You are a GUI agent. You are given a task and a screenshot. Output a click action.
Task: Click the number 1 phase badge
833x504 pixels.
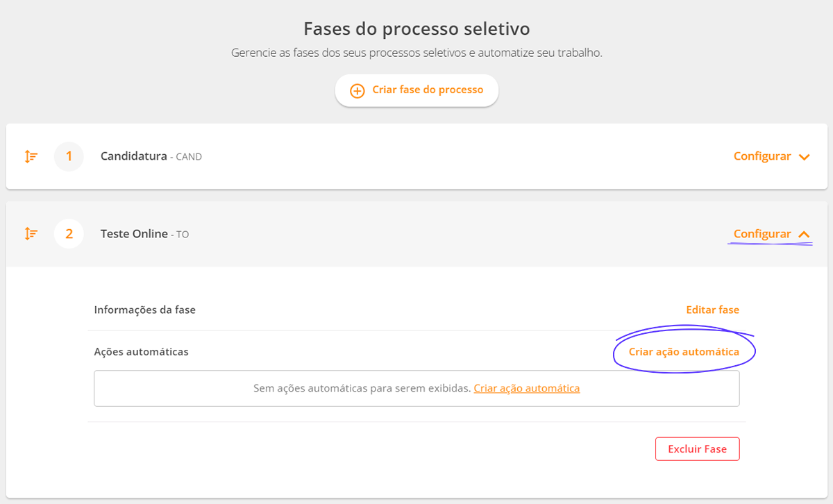click(69, 157)
